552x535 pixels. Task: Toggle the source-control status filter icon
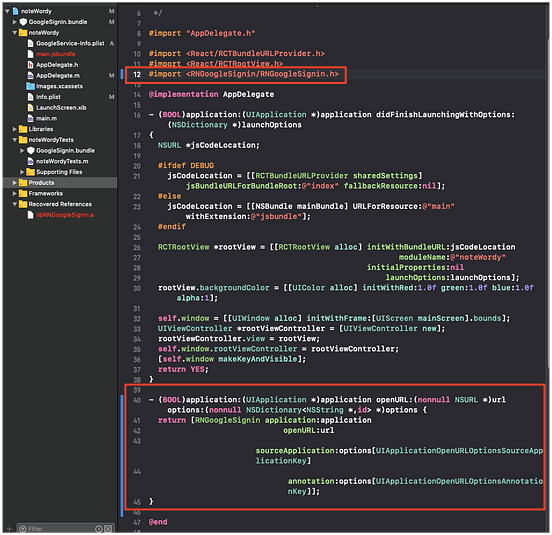tap(108, 529)
